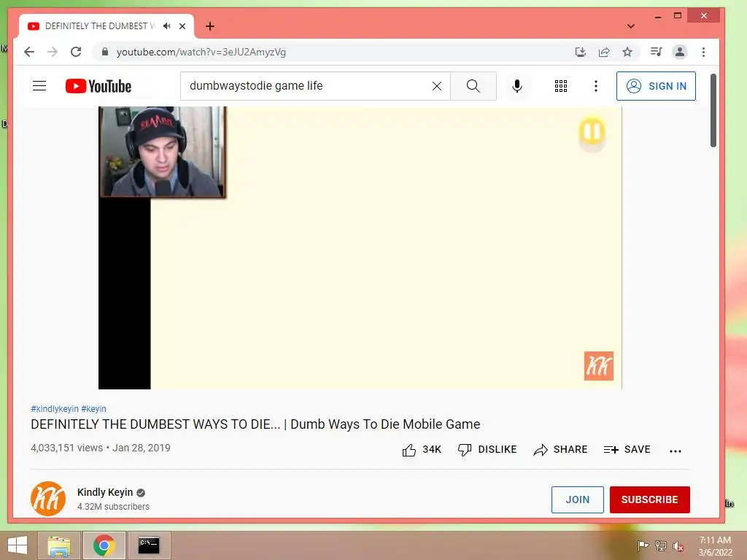This screenshot has height=560, width=747.
Task: Open the Kindly Keyin channel name
Action: [x=105, y=492]
